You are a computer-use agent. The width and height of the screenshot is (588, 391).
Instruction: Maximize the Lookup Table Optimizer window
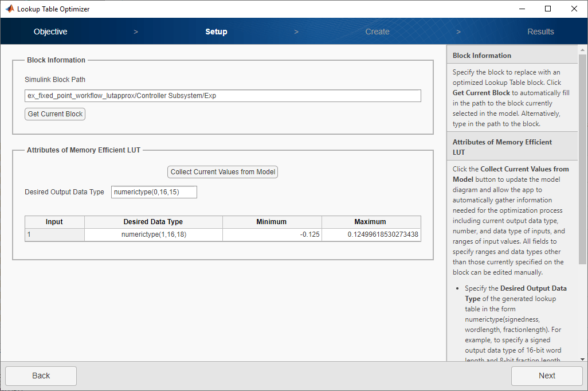[548, 9]
